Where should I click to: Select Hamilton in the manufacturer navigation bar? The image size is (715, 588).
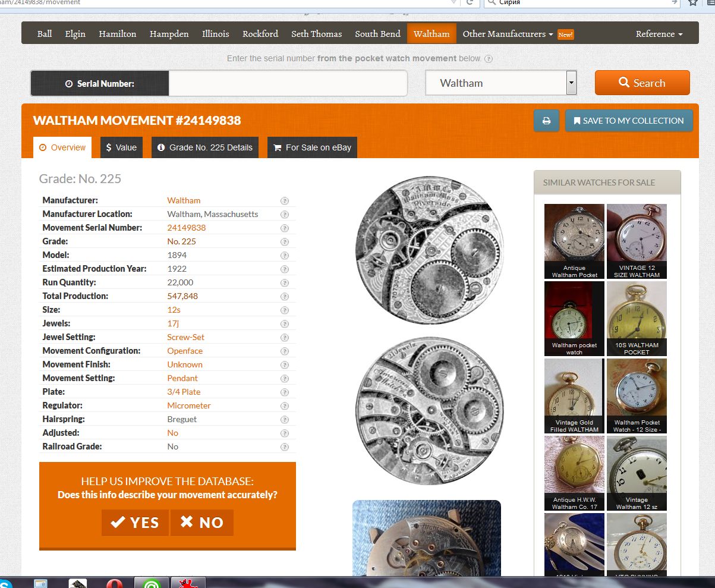coord(118,34)
